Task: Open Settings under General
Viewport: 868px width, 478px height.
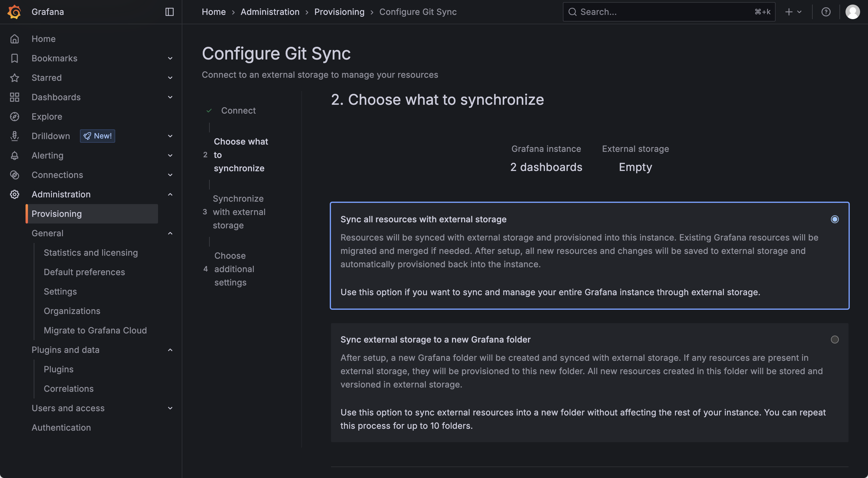Action: [x=60, y=292]
